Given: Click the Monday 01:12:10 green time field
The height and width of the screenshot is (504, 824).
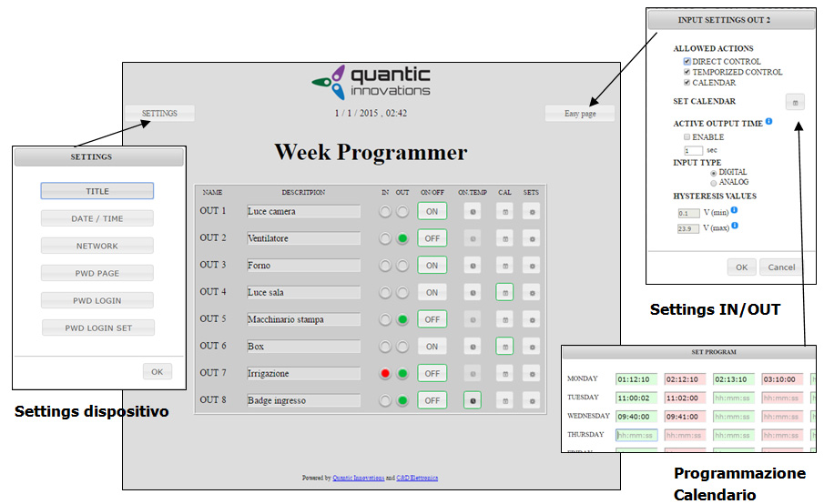Looking at the screenshot, I should coord(636,378).
